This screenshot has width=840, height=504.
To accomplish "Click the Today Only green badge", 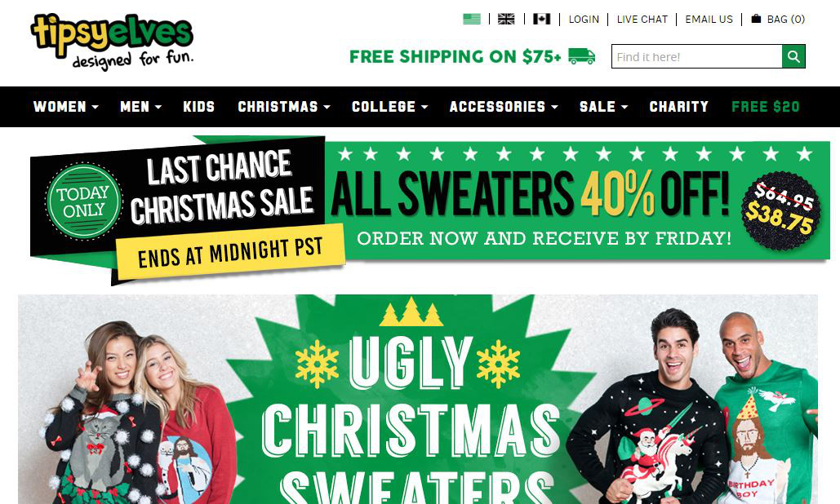I will [x=83, y=201].
